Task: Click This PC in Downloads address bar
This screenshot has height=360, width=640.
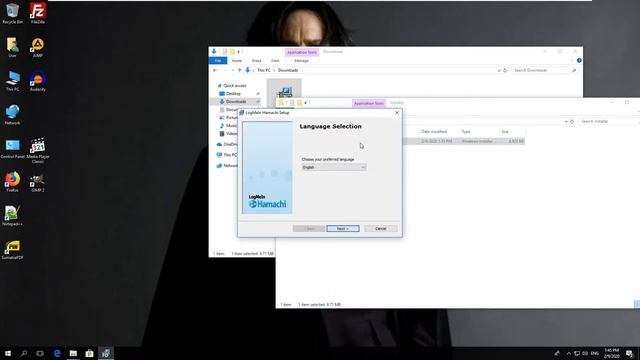Action: click(264, 70)
